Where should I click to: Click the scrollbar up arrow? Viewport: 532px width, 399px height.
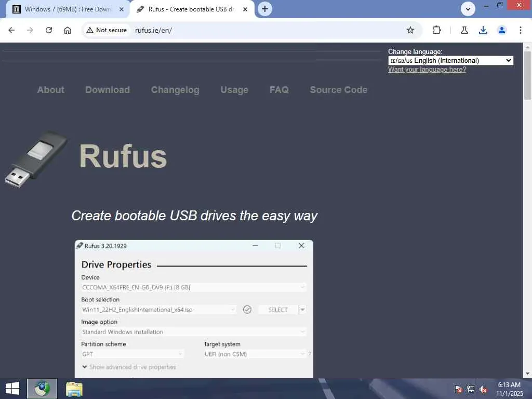click(527, 46)
